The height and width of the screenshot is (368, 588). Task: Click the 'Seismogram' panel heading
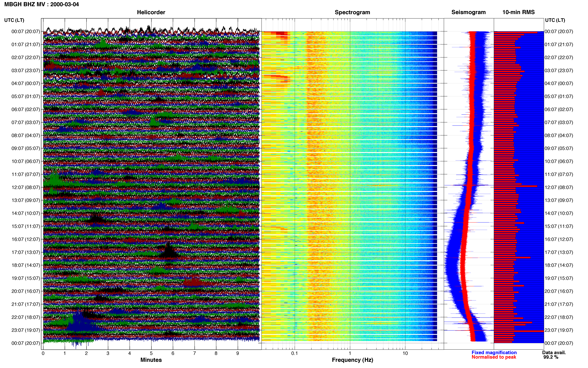468,12
